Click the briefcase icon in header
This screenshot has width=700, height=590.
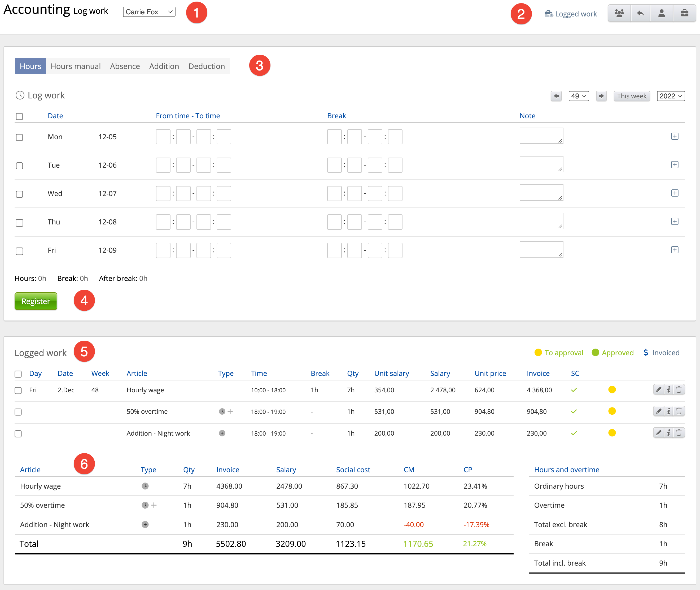(x=684, y=13)
